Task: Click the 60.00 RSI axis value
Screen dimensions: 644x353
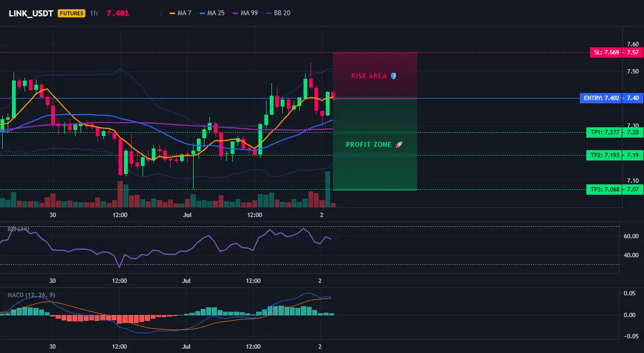Action: point(631,236)
